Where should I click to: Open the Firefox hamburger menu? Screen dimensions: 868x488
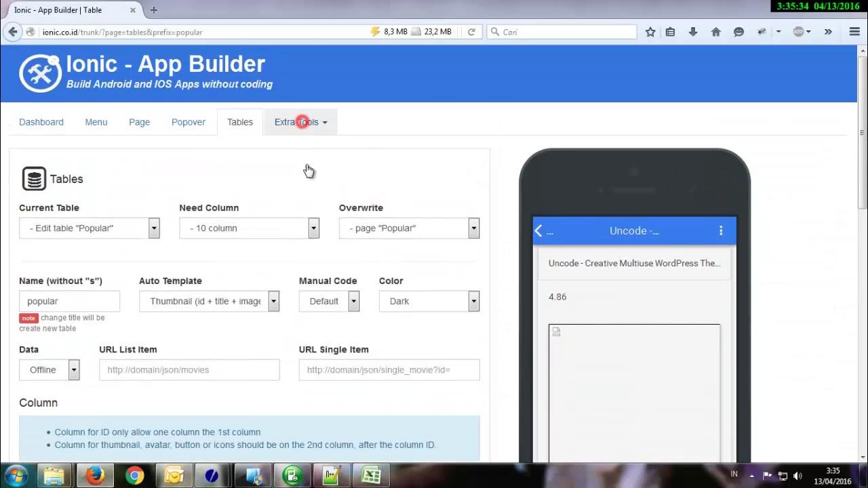[x=854, y=32]
